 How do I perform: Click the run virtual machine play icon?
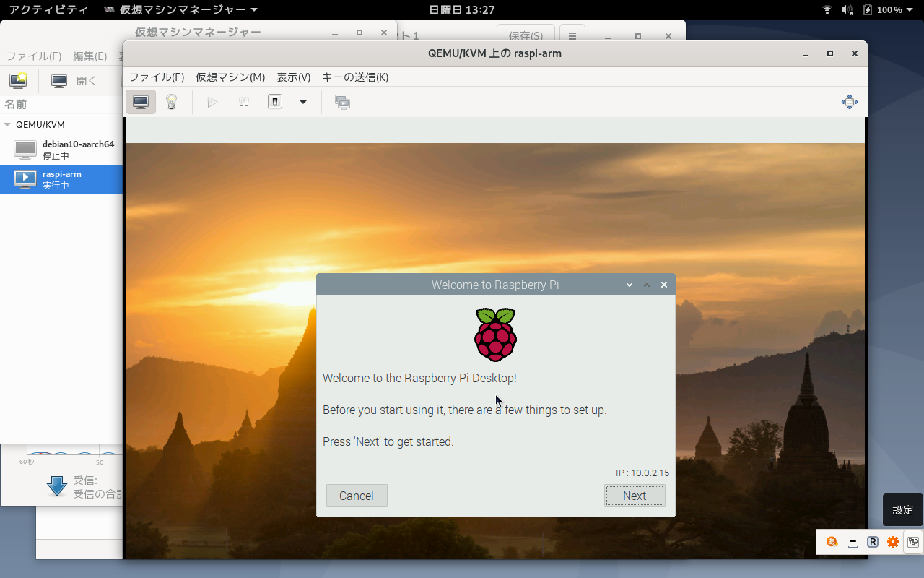click(212, 102)
